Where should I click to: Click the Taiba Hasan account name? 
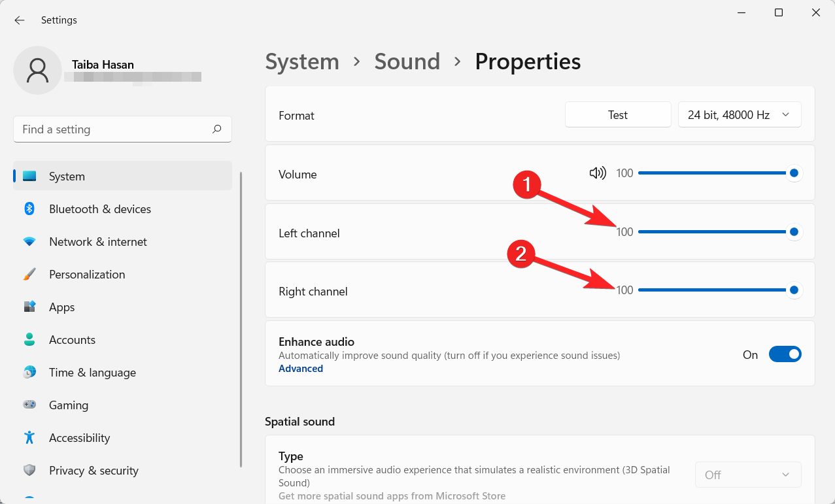103,65
